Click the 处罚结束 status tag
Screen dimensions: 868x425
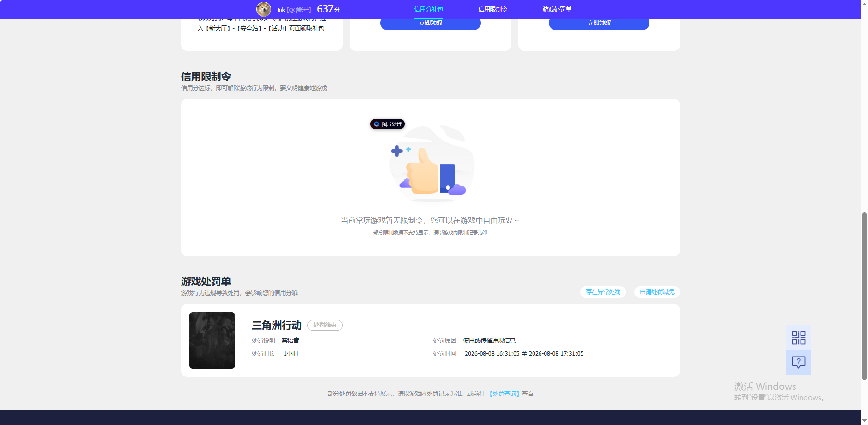[325, 325]
